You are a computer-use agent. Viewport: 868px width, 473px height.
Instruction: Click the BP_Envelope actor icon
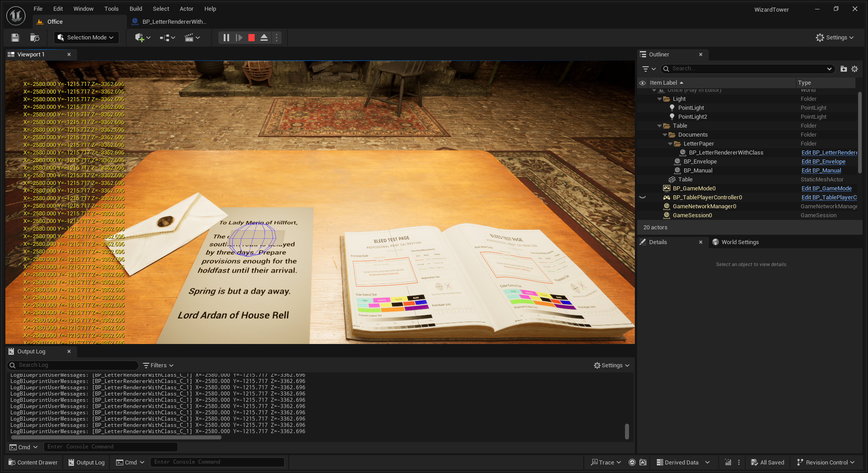[677, 161]
